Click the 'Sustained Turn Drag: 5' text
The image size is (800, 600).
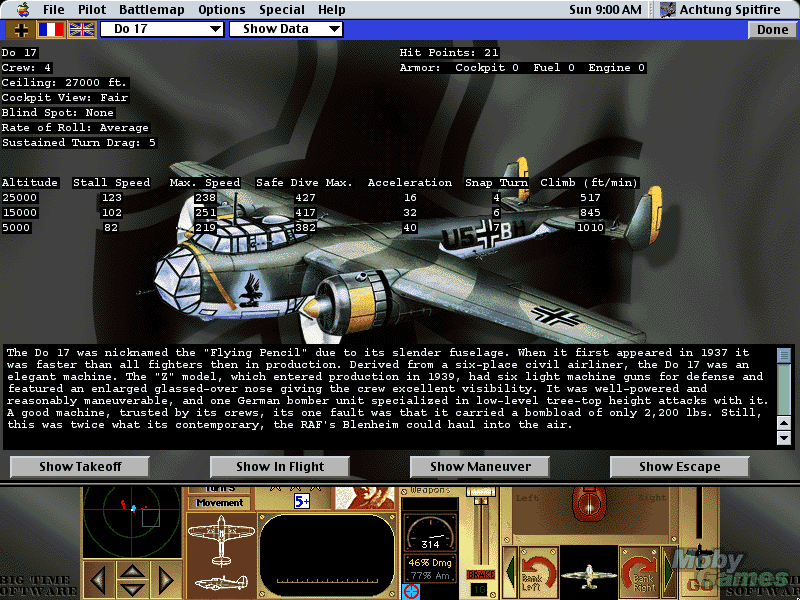point(79,142)
